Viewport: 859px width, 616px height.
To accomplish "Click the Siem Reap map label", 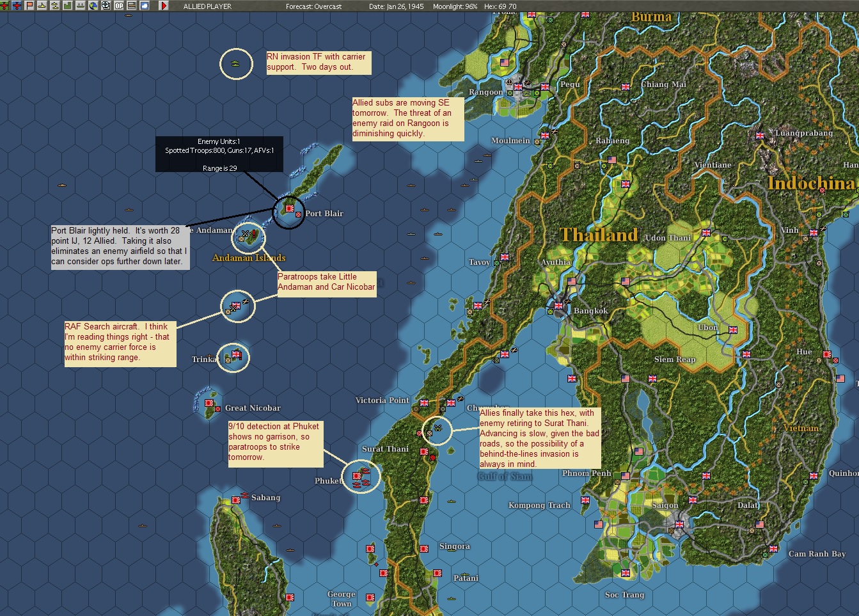I will click(675, 359).
